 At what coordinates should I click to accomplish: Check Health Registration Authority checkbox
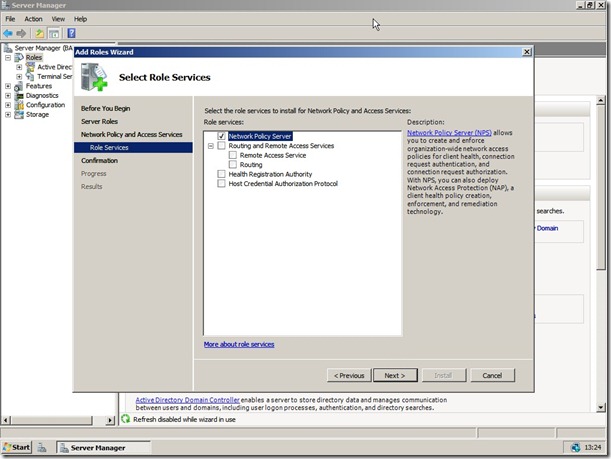[x=221, y=174]
